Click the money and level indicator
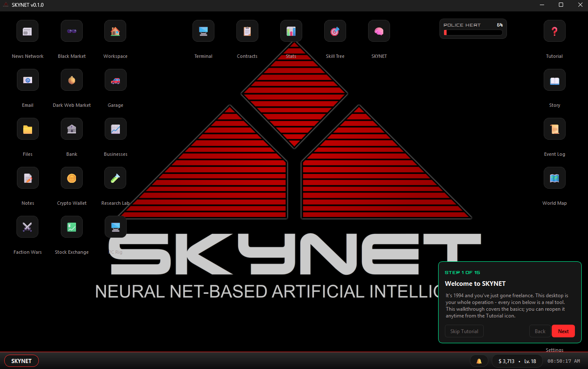588x369 pixels. pyautogui.click(x=517, y=361)
